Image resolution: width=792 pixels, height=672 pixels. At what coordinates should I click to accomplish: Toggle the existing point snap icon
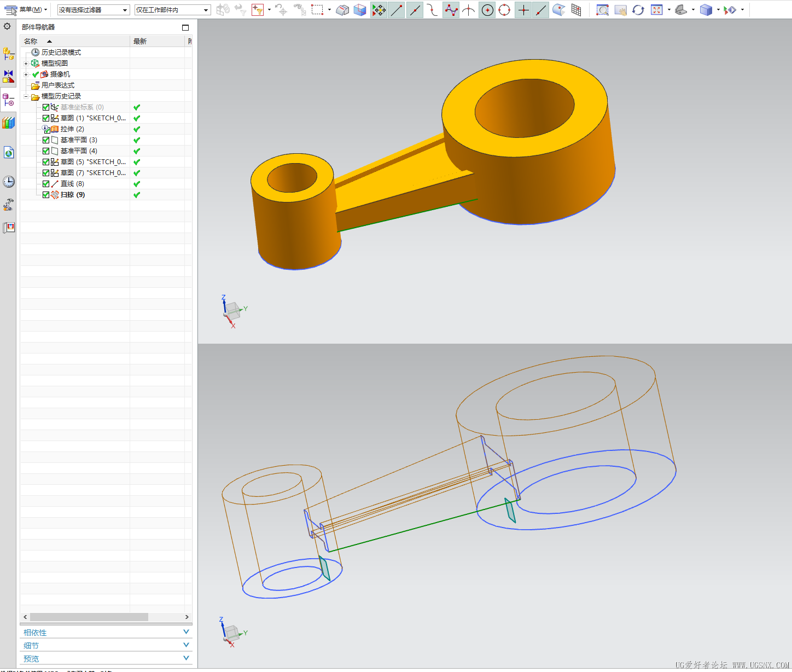pos(523,10)
